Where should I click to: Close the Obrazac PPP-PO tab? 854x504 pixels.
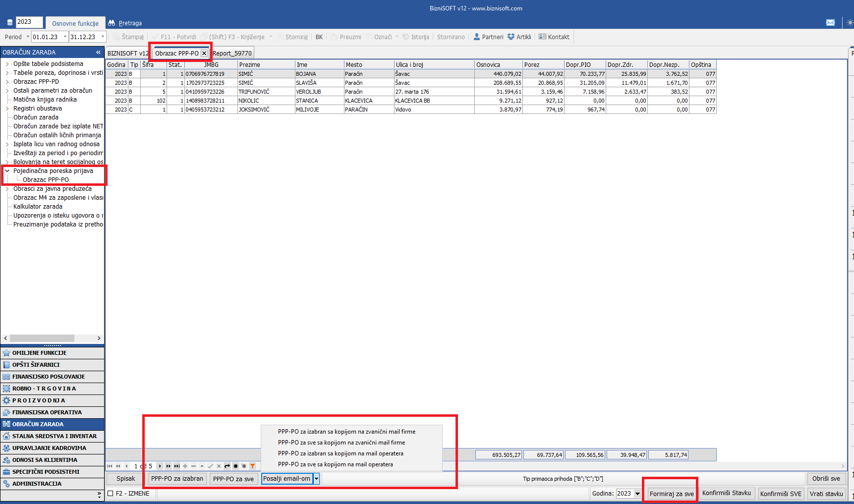click(204, 53)
